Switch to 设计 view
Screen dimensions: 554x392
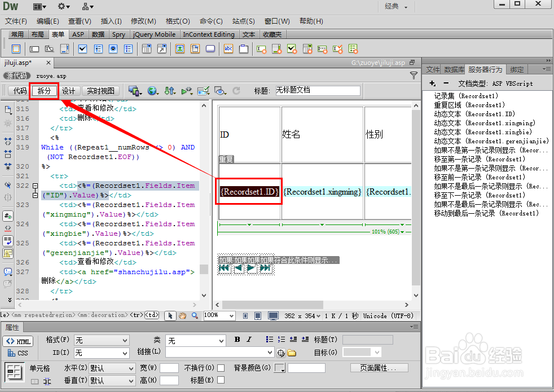68,91
